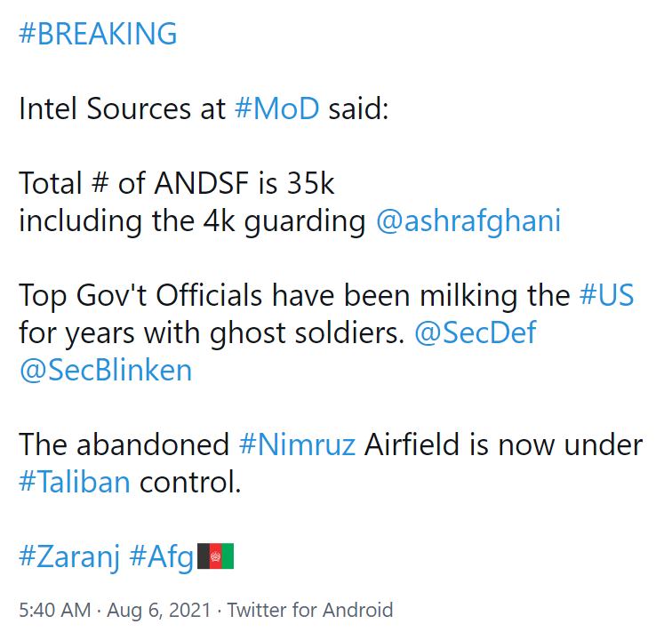Viewport: 672px width, 640px height.
Task: Open the #BREAKING hashtag link
Action: [98, 34]
